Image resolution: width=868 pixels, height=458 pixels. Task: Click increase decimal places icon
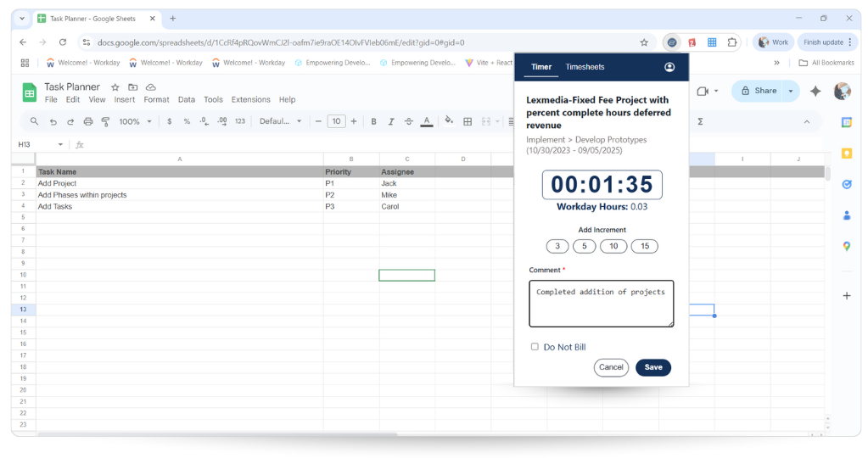pos(222,121)
